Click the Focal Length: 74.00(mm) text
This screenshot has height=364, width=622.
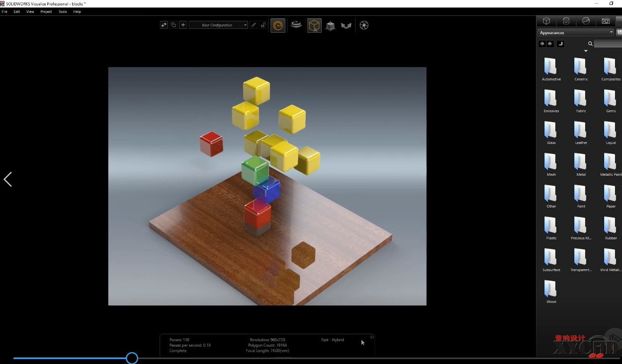click(x=267, y=351)
